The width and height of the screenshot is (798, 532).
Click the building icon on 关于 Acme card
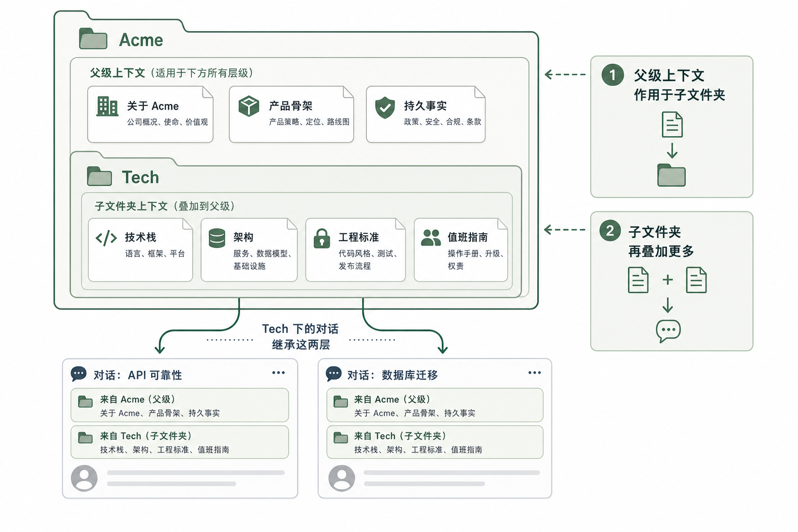[x=107, y=107]
